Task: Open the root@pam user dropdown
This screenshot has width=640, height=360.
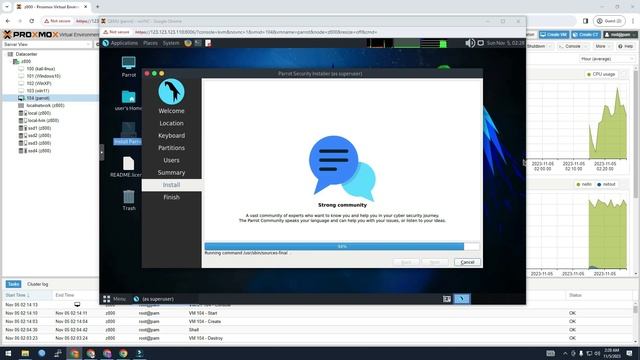Action: point(620,35)
